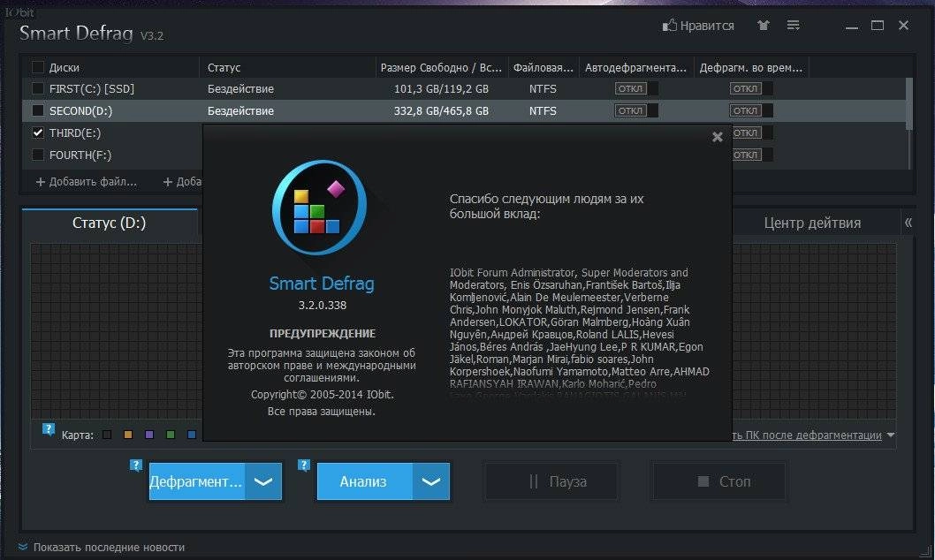
Task: Sort by the Диски column header
Action: click(64, 67)
